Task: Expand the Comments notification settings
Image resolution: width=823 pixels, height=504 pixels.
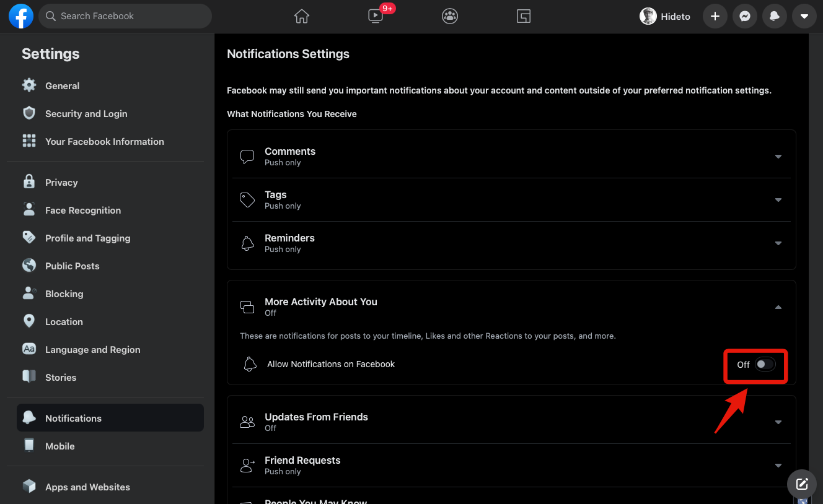Action: [x=778, y=157]
